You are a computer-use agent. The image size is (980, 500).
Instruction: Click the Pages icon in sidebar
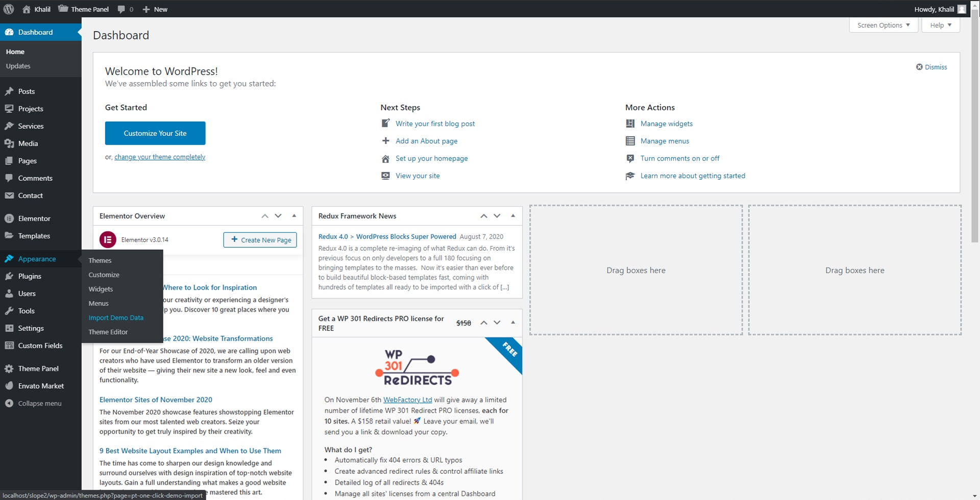coord(9,161)
